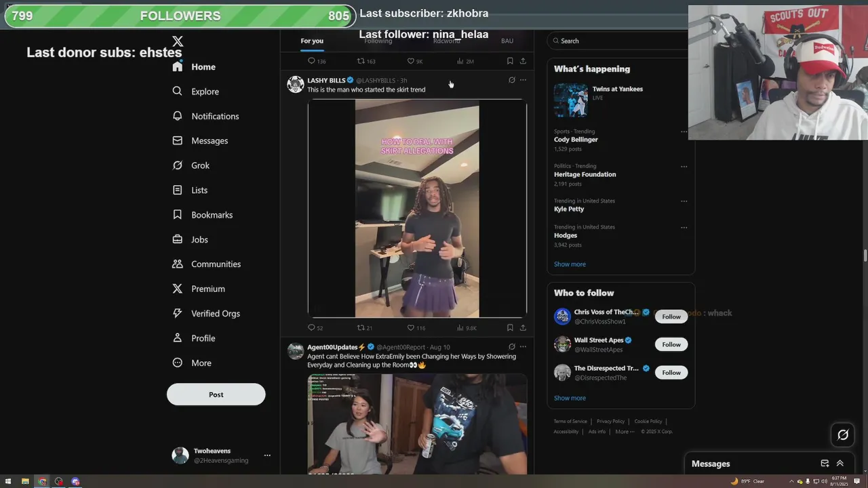Compose new message in Messages drawer
868x488 pixels.
pos(825,464)
